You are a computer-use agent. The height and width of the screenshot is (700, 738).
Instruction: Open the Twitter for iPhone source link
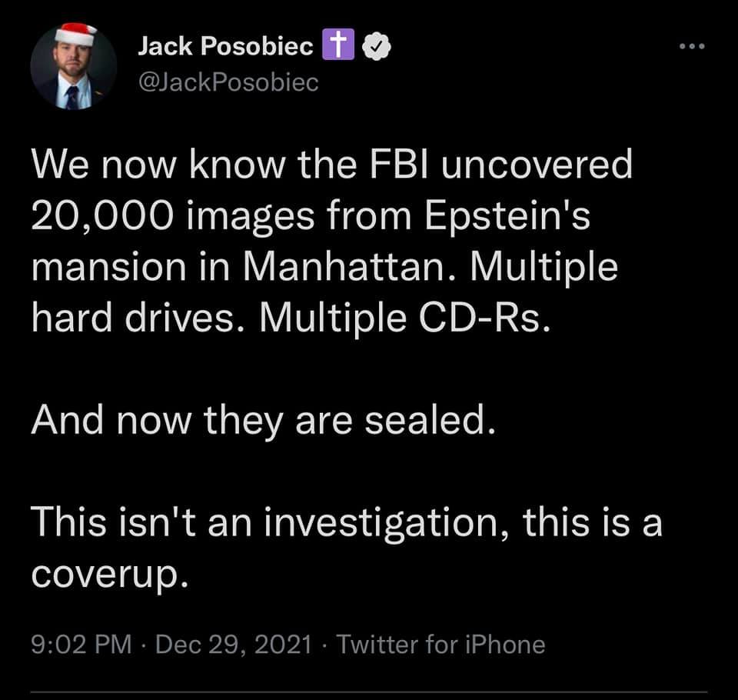[440, 644]
